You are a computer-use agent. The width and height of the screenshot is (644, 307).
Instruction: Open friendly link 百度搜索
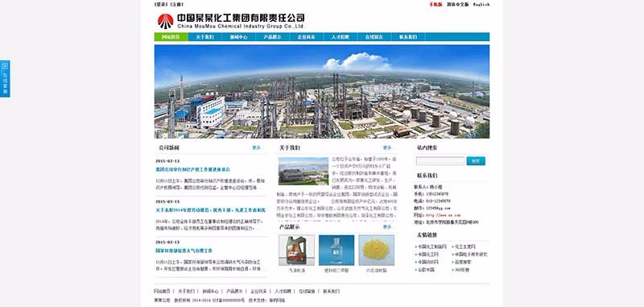tap(463, 262)
